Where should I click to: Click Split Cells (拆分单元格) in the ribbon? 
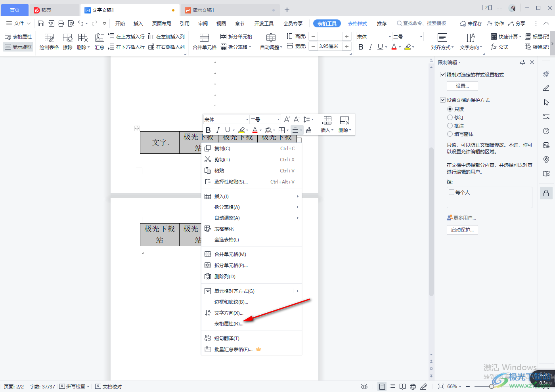[x=236, y=36]
